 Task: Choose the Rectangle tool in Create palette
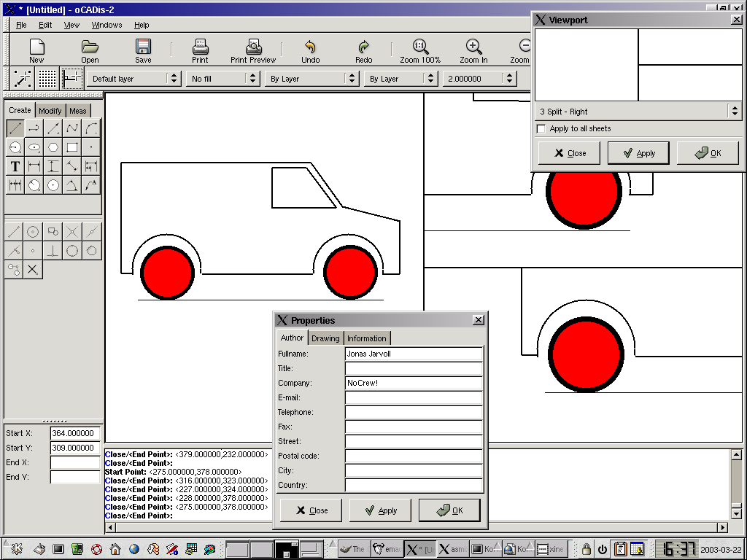tap(71, 147)
